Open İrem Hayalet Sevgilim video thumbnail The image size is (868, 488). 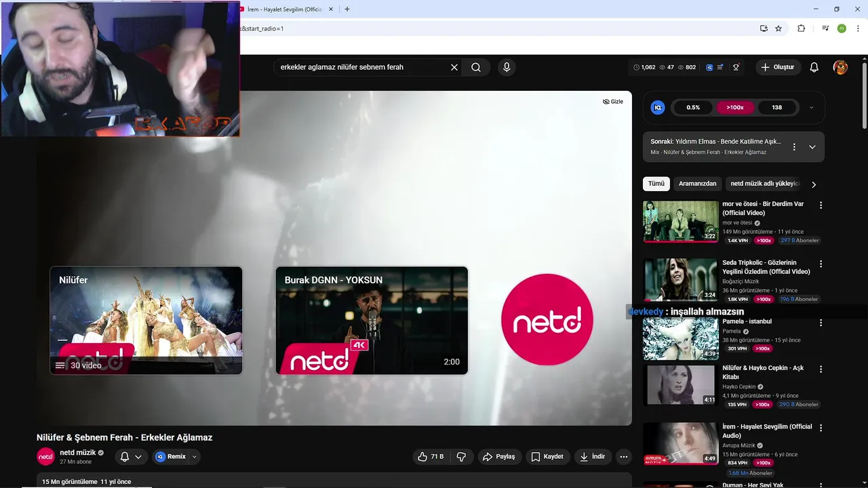tap(680, 444)
